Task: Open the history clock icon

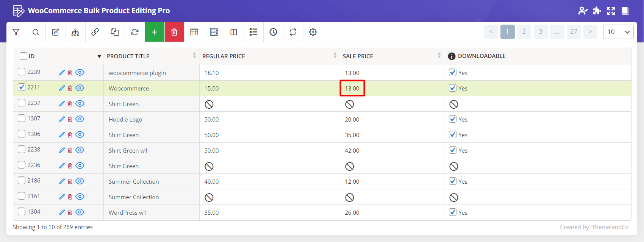Action: click(x=273, y=32)
